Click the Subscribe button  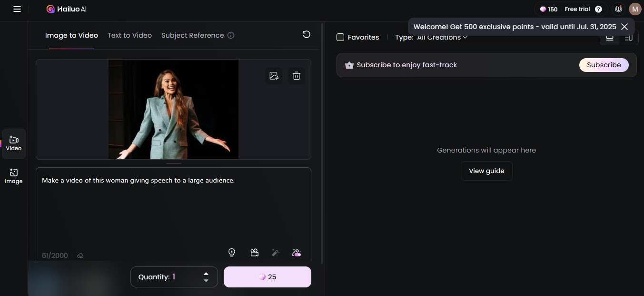point(604,65)
